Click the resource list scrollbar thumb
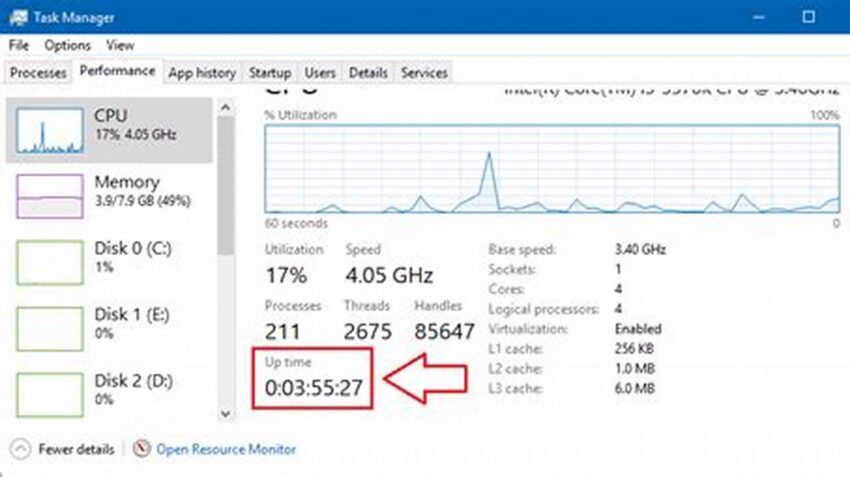The width and height of the screenshot is (850, 477). [x=226, y=185]
